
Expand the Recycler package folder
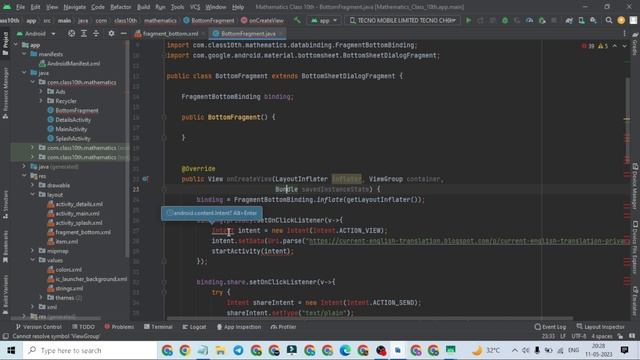[41, 101]
